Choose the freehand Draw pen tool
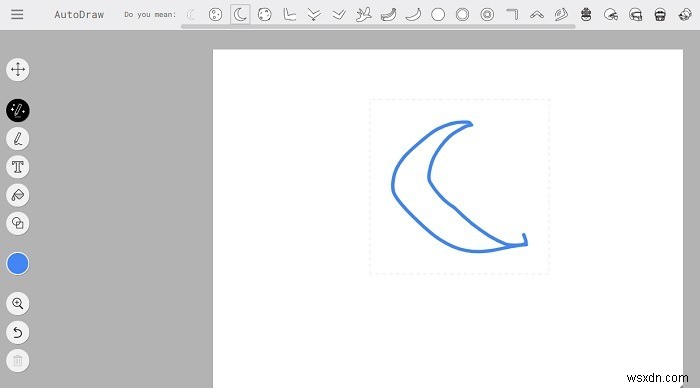700x388 pixels. [18, 139]
